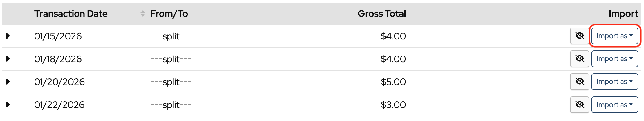Viewport: 644px width, 121px height.
Task: Click the From/To column header
Action: click(x=169, y=14)
